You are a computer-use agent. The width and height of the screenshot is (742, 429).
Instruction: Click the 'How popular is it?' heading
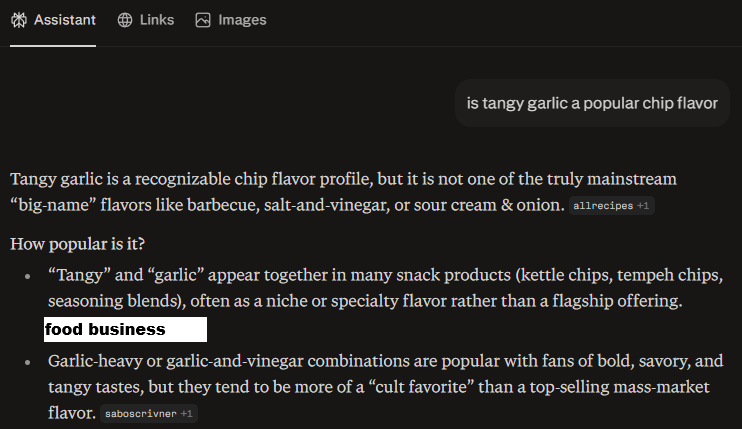click(x=78, y=243)
